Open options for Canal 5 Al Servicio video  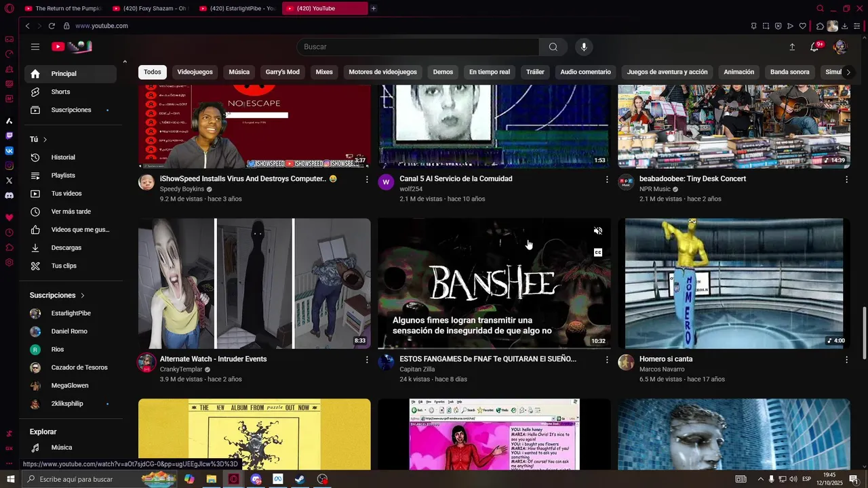click(x=607, y=179)
